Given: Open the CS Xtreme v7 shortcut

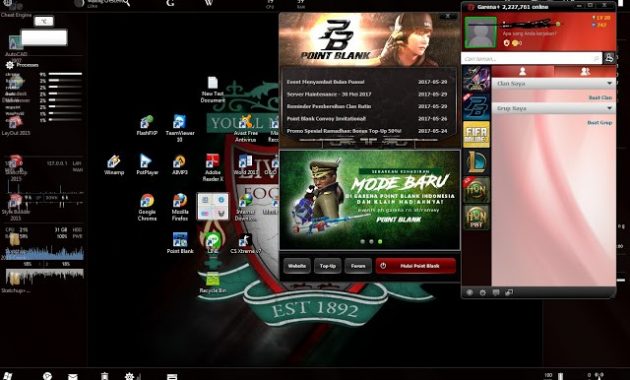Looking at the screenshot, I should pos(245,243).
